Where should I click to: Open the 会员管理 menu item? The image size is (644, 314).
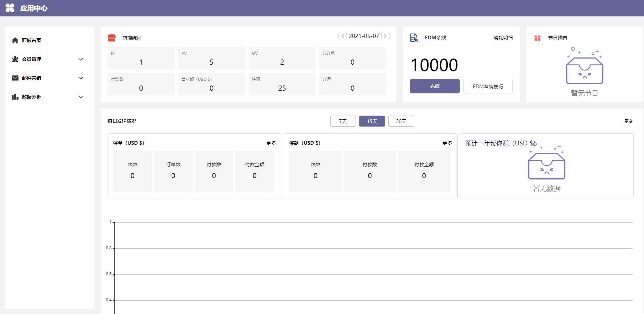49,59
